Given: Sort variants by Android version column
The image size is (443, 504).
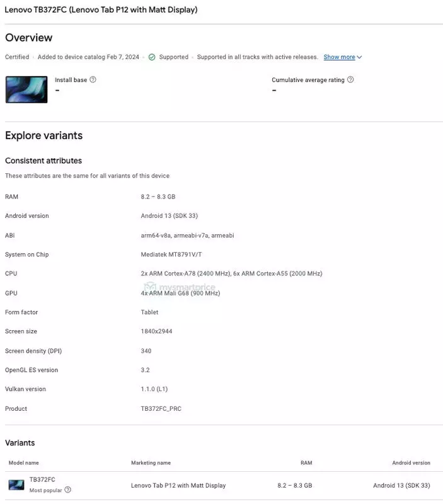Looking at the screenshot, I should [411, 463].
